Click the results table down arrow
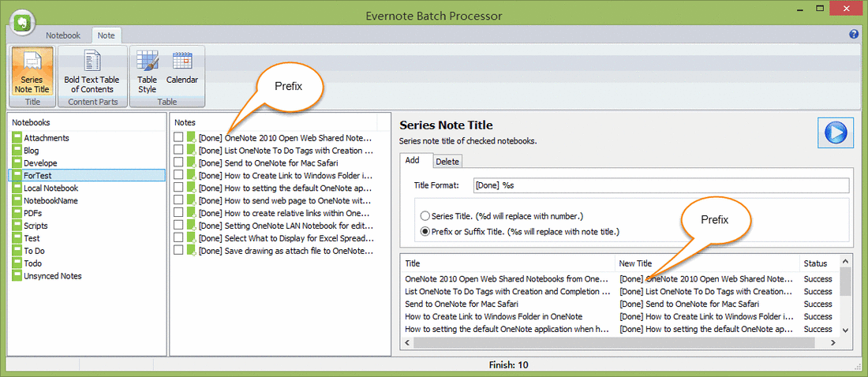Screen dimensions: 868x377 845,330
